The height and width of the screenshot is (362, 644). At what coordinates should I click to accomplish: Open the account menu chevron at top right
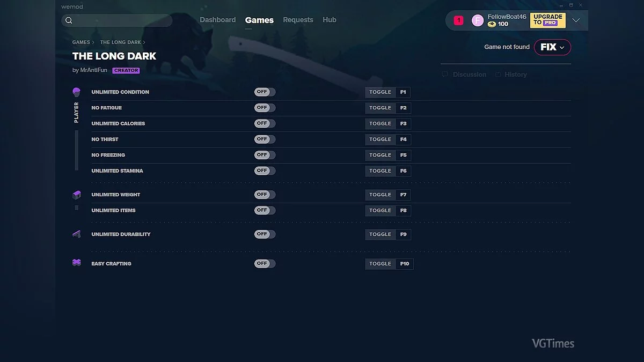pyautogui.click(x=576, y=20)
